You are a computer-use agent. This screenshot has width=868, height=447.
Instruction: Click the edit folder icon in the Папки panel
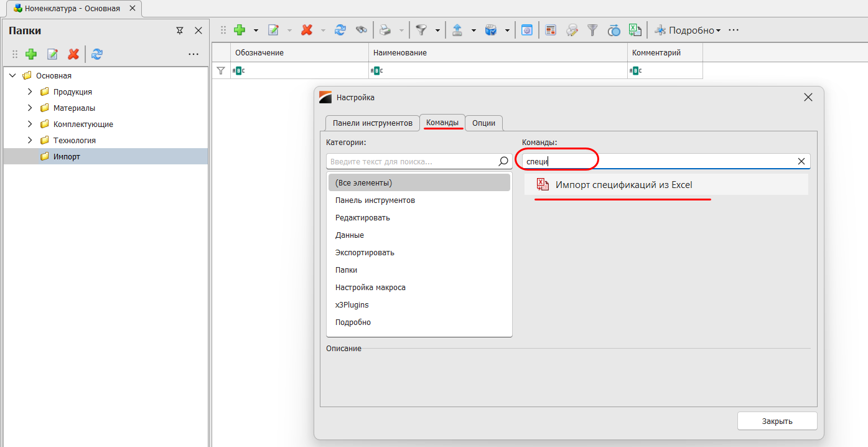(x=52, y=54)
